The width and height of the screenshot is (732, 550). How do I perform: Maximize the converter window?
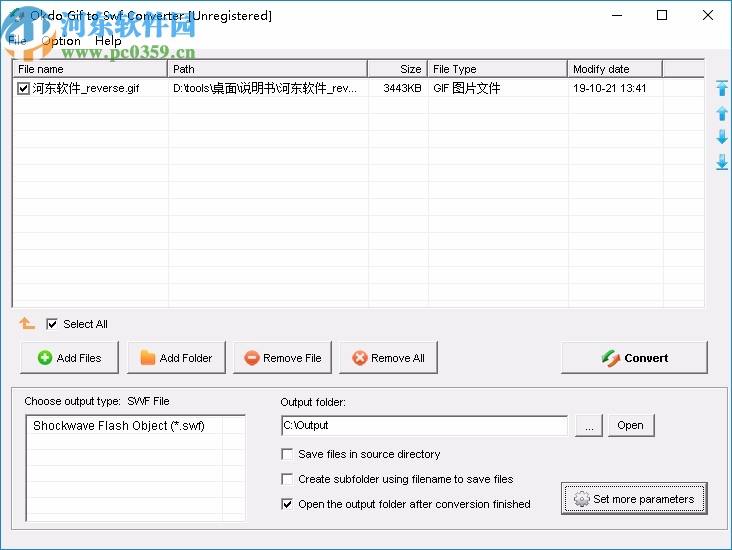pyautogui.click(x=662, y=15)
